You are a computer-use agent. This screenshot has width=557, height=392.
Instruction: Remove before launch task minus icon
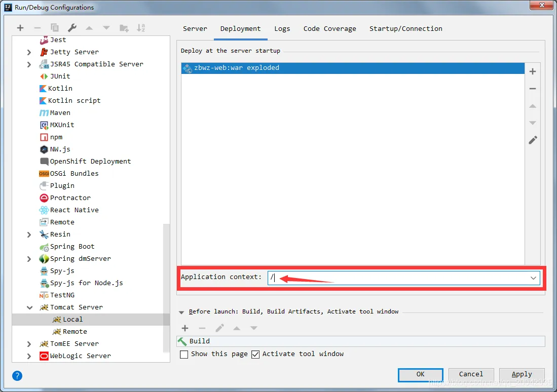(202, 328)
